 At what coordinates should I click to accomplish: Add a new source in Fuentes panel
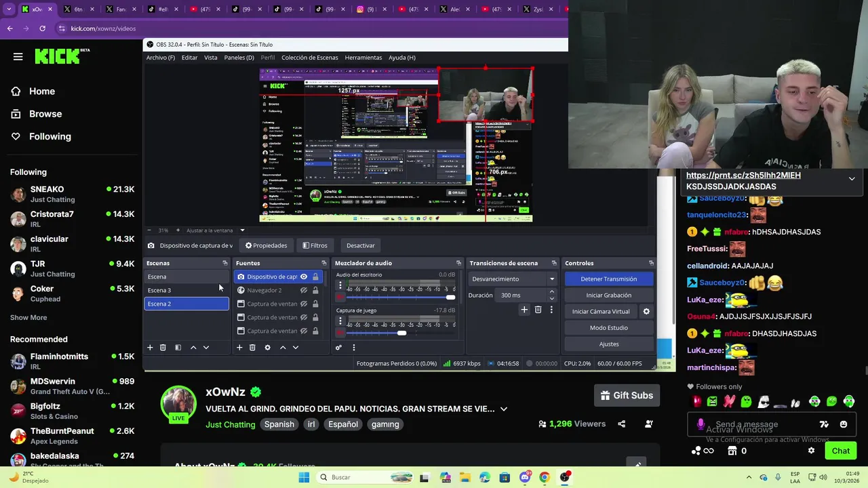[x=239, y=348]
